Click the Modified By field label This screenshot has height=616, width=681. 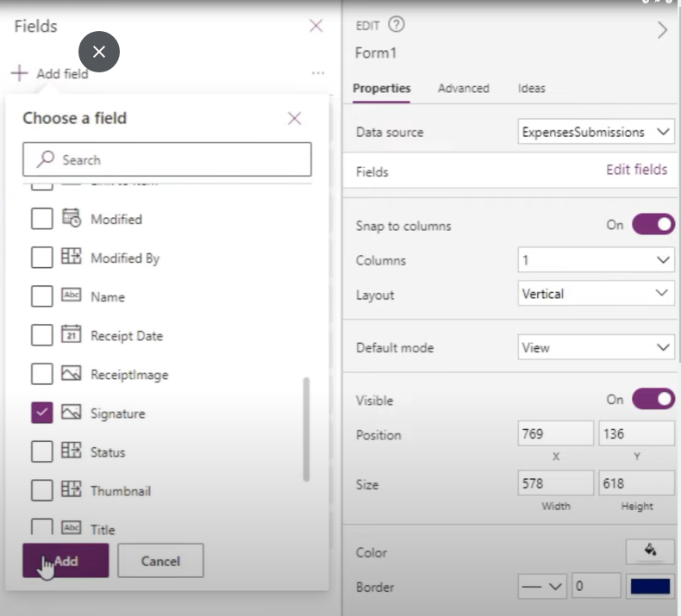click(x=125, y=258)
